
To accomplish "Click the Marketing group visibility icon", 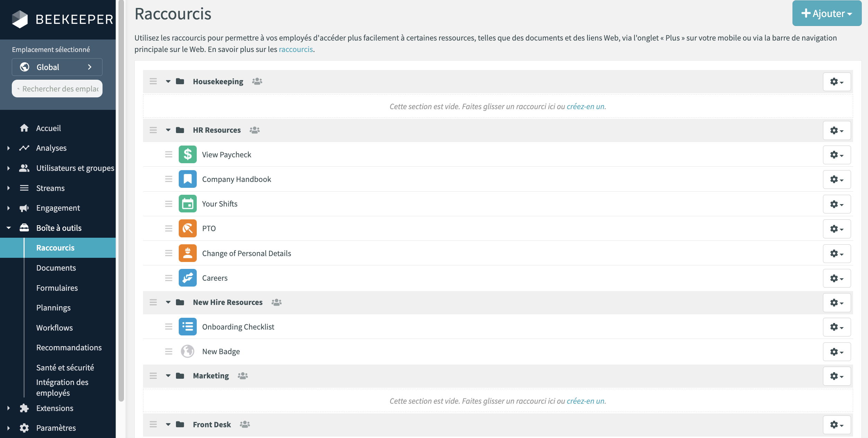I will [243, 376].
